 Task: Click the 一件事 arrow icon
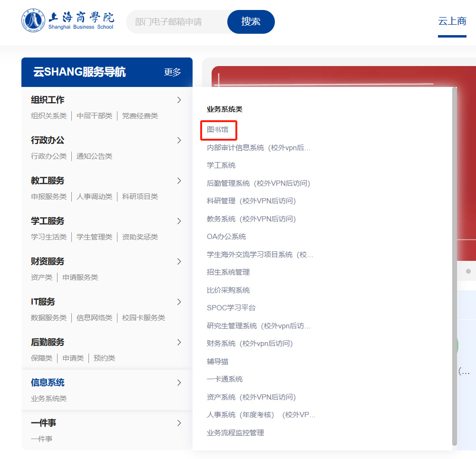coord(179,423)
